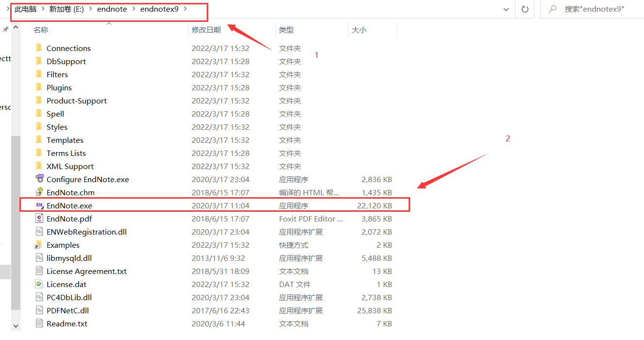This screenshot has height=340, width=644.
Task: Go to 新加卷 (E:) in breadcrumb
Action: (66, 9)
